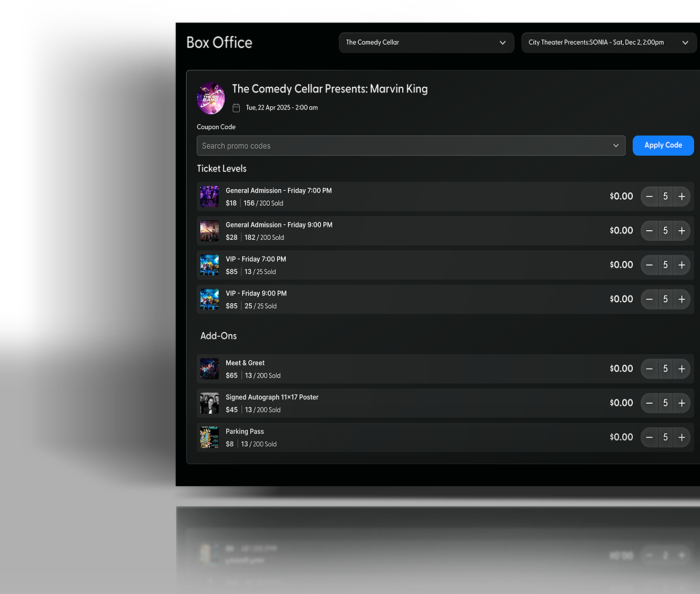The image size is (700, 594).
Task: Increase Meet & Greet add-on quantity
Action: (682, 369)
